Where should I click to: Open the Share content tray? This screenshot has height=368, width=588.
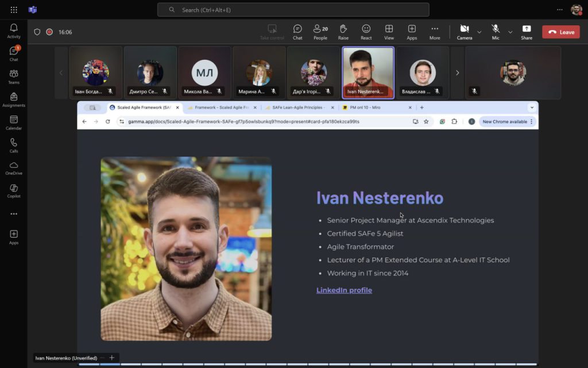tap(527, 32)
